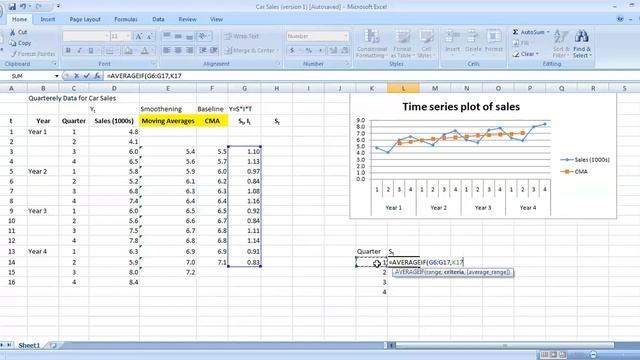
Task: Click the Orientation text rotation icon
Action: 202,36
